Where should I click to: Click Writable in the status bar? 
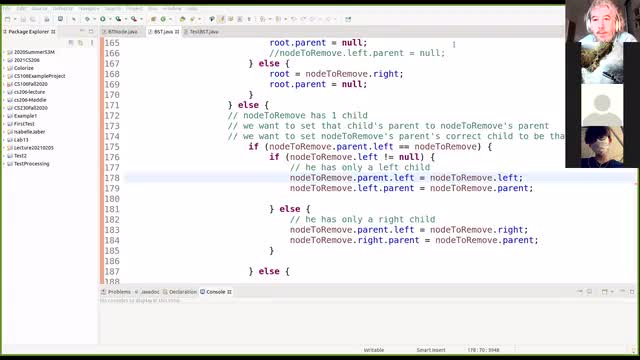tap(373, 350)
